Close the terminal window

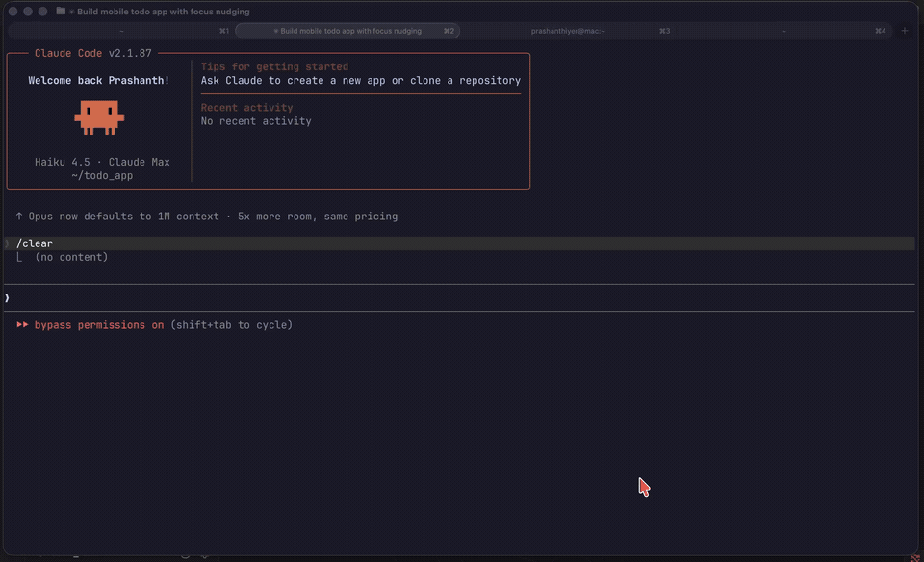pyautogui.click(x=13, y=12)
